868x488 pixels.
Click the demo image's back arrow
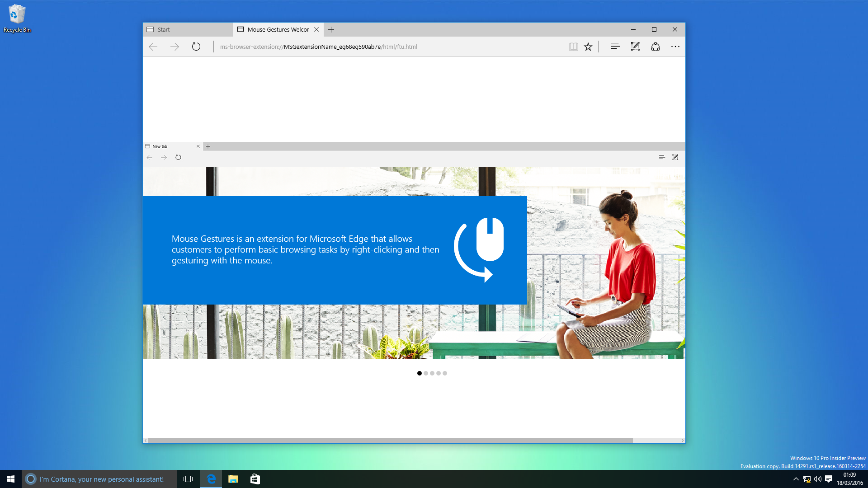(x=150, y=157)
